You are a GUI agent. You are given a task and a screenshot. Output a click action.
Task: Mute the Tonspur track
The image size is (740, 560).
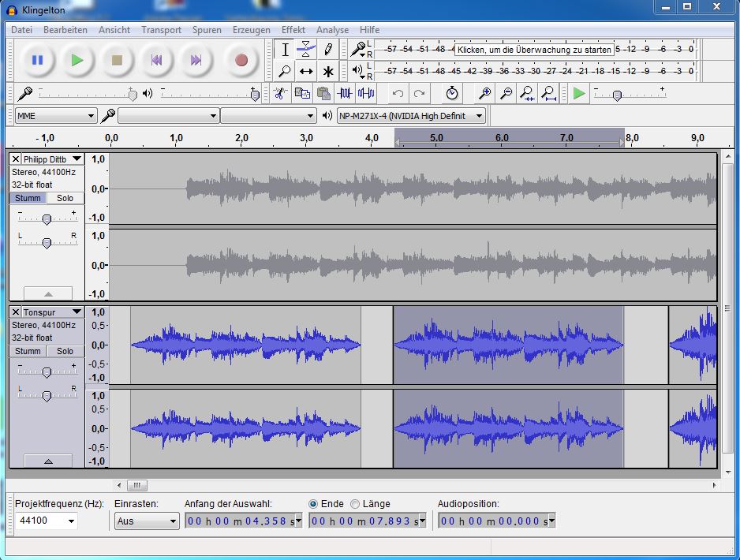coord(28,351)
